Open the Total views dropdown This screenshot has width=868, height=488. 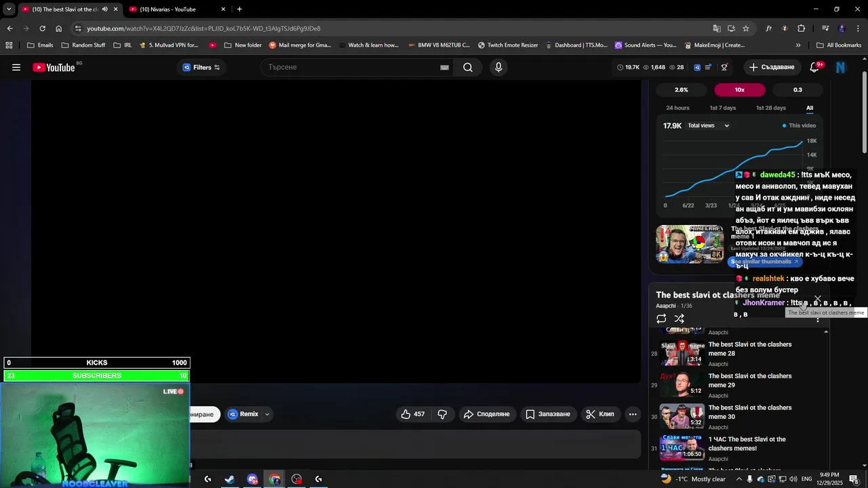point(708,125)
